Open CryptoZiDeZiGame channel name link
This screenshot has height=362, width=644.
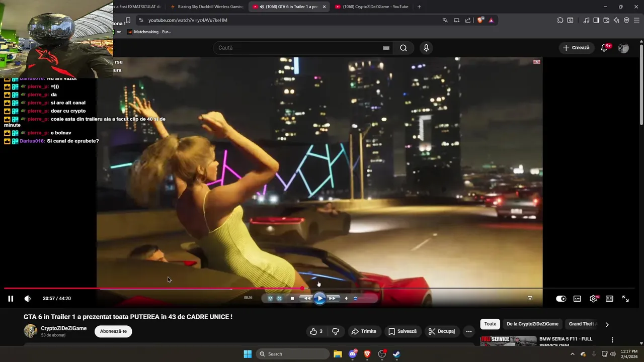point(64,328)
